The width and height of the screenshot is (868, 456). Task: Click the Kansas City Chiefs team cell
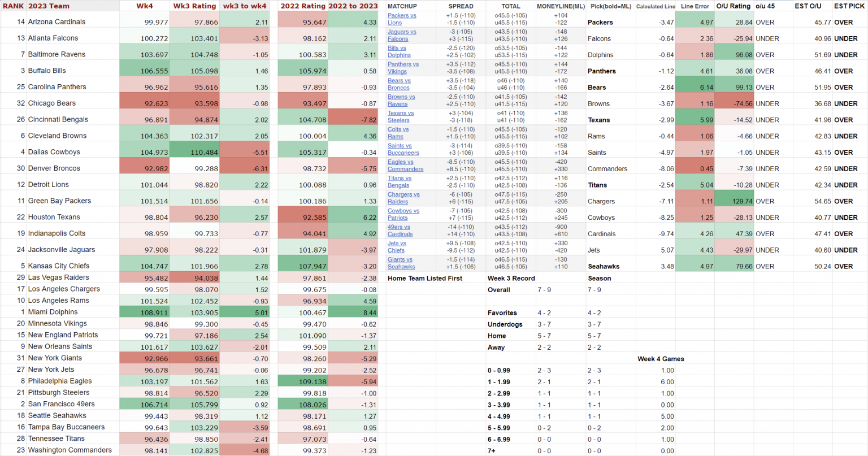(x=72, y=266)
